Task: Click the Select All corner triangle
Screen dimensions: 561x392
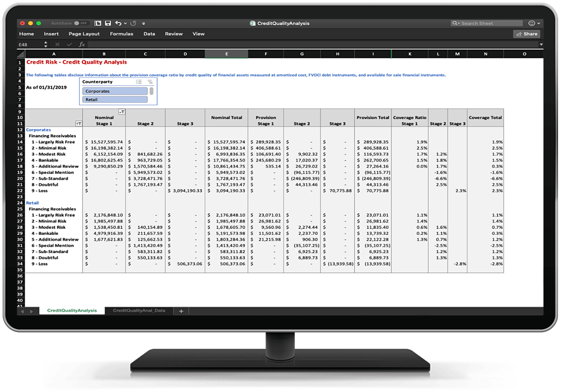Action: [x=21, y=54]
